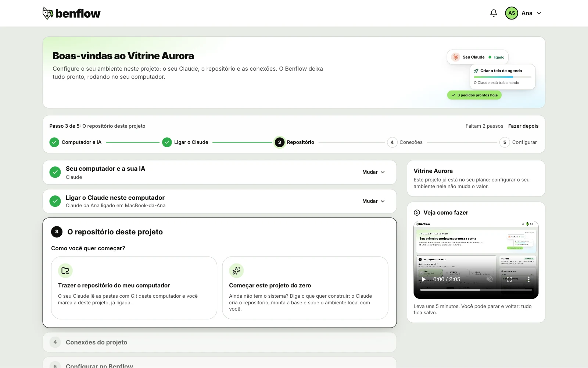This screenshot has width=588, height=368.
Task: Expand Mudar for Ligar o Claude neste computador
Action: click(373, 201)
